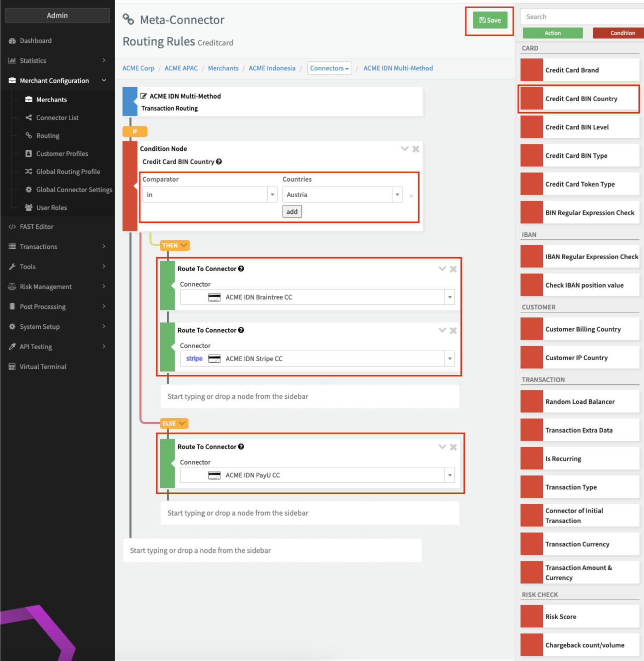This screenshot has width=644, height=661.
Task: Click help icon on Stripe Route To Connector
Action: tap(241, 330)
